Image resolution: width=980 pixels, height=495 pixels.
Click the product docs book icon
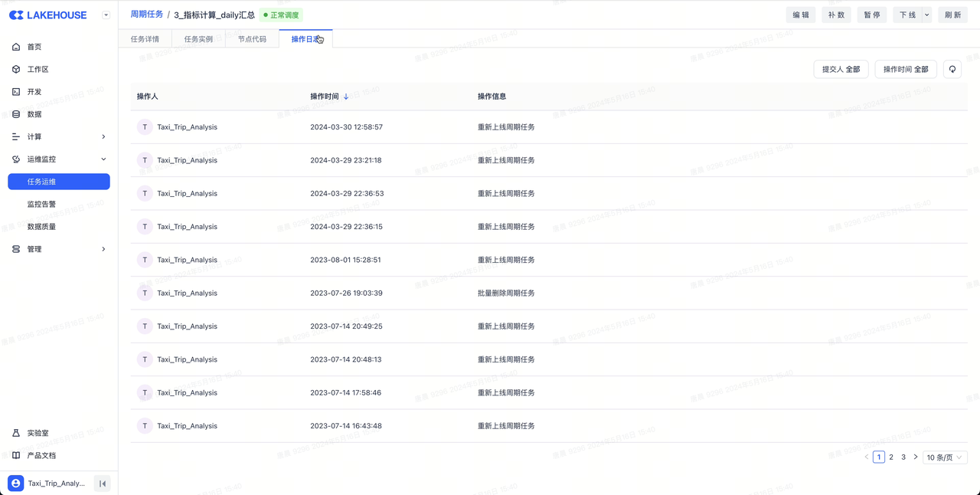tap(16, 455)
